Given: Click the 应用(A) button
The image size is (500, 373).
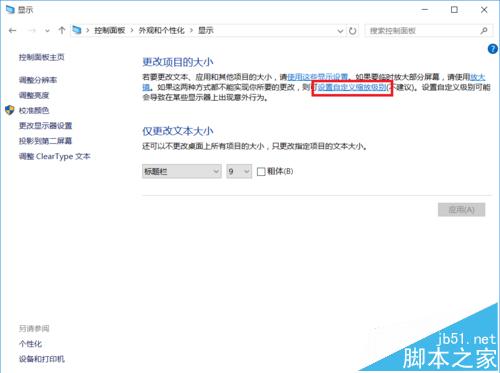Looking at the screenshot, I should [x=461, y=210].
